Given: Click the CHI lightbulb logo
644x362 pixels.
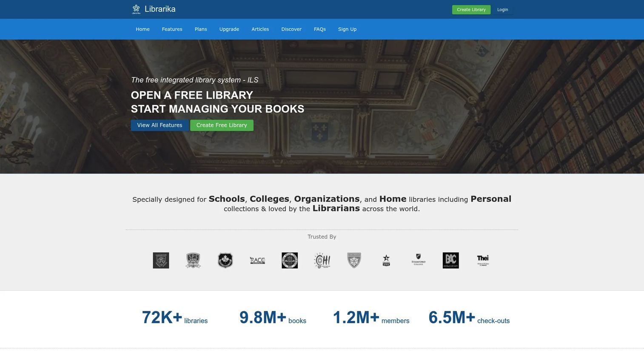Looking at the screenshot, I should pos(322,260).
